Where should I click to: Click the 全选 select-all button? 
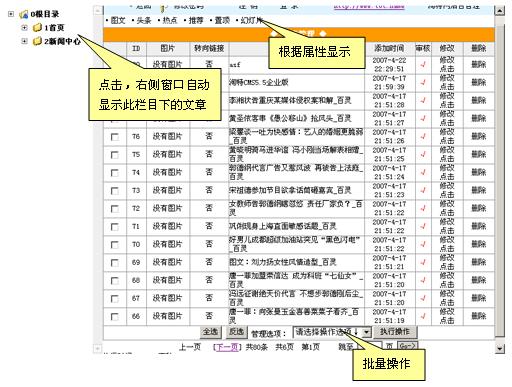210,332
